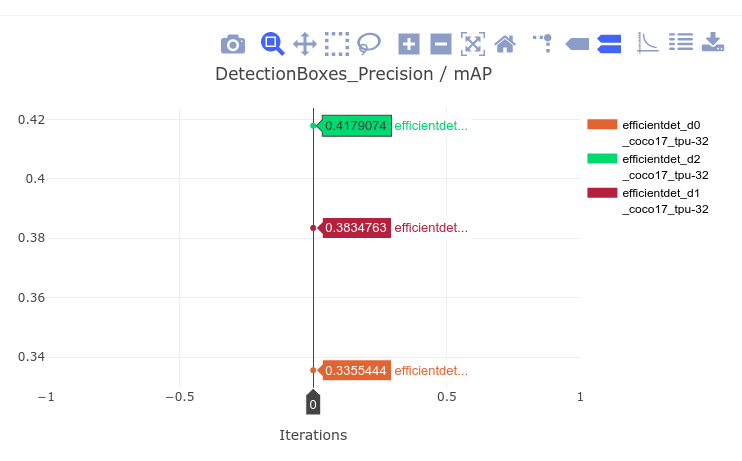
Task: Click the download data icon
Action: coord(713,42)
